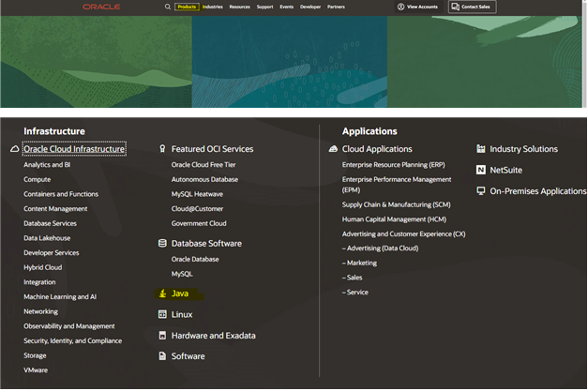Screen dimensions: 588x391
Task: Open the Events menu
Action: point(287,7)
